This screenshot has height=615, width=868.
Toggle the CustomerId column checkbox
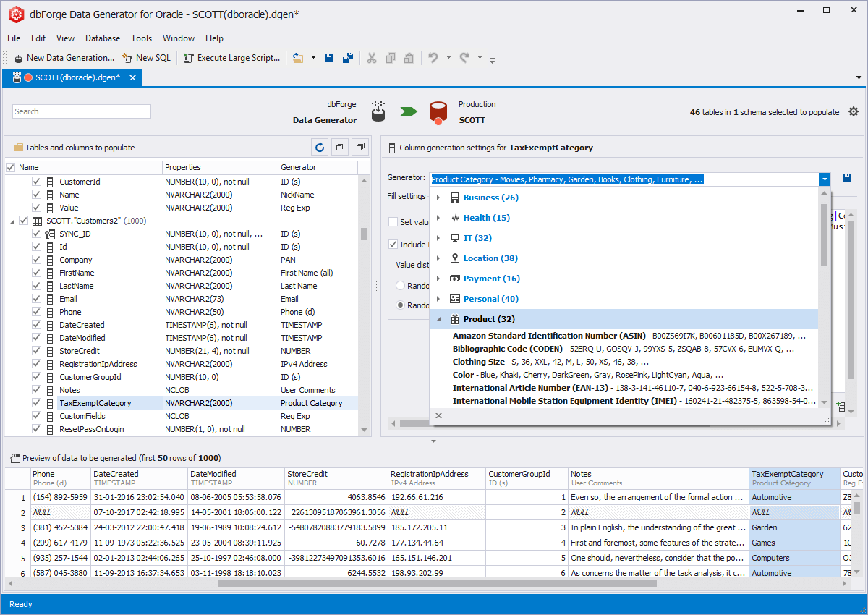35,182
